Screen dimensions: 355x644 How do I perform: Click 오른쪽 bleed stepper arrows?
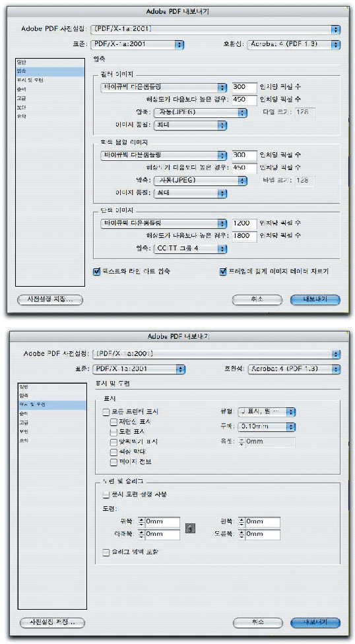[x=242, y=535]
